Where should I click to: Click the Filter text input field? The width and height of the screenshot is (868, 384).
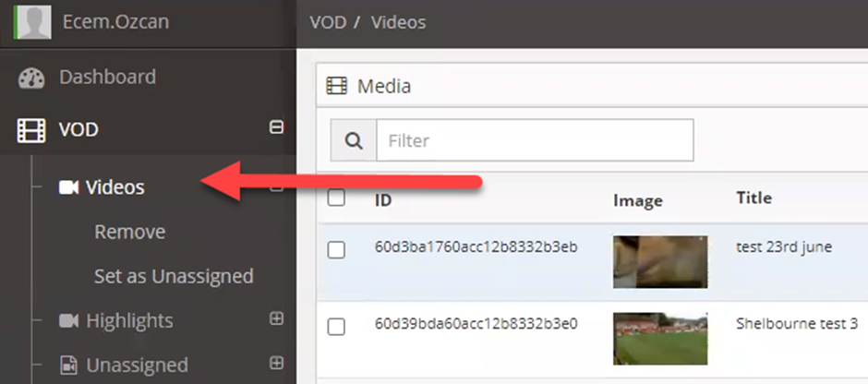535,140
